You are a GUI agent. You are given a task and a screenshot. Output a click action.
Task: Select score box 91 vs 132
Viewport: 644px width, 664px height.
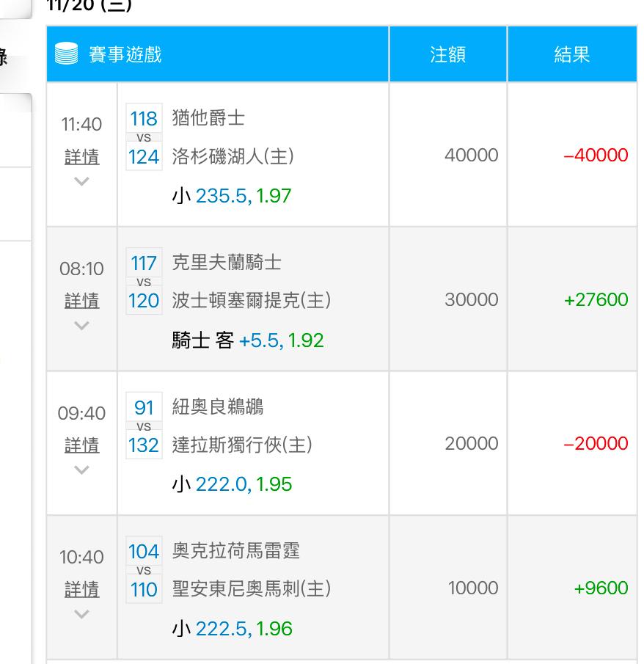144,426
